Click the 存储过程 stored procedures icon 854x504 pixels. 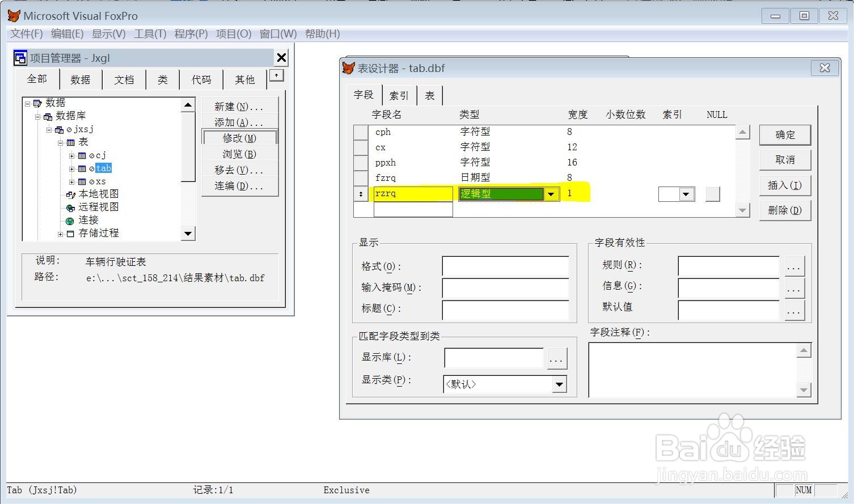[x=70, y=234]
